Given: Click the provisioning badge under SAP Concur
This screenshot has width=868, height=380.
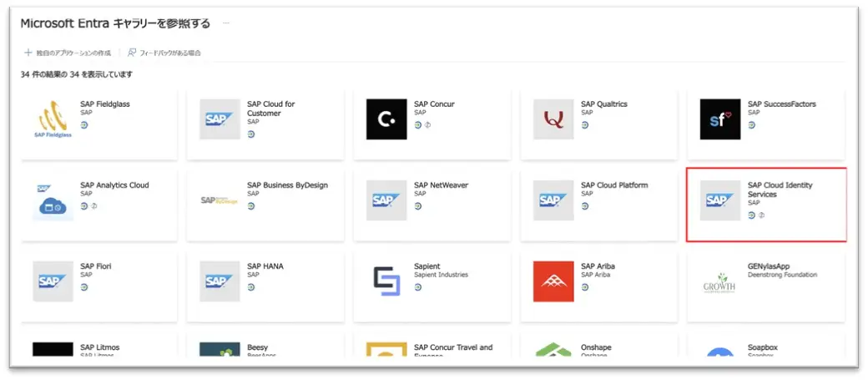Looking at the screenshot, I should 427,124.
